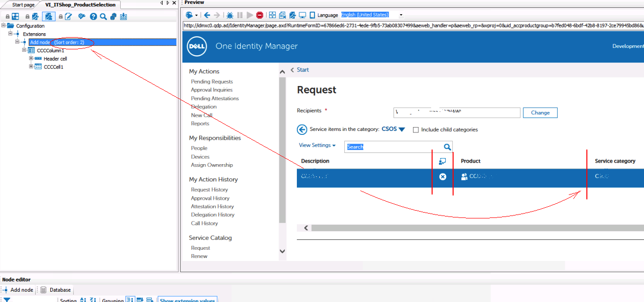
Task: Open Request History link
Action: pyautogui.click(x=209, y=190)
